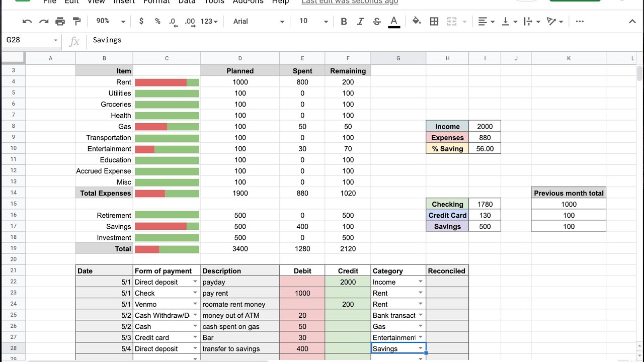The image size is (644, 362).
Task: Click the Total planned value 3400
Action: pyautogui.click(x=240, y=248)
